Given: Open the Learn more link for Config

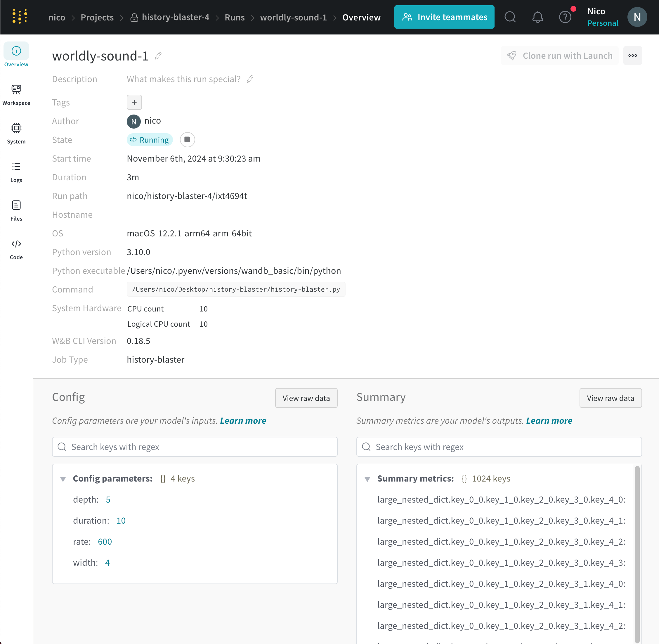Looking at the screenshot, I should [x=243, y=420].
